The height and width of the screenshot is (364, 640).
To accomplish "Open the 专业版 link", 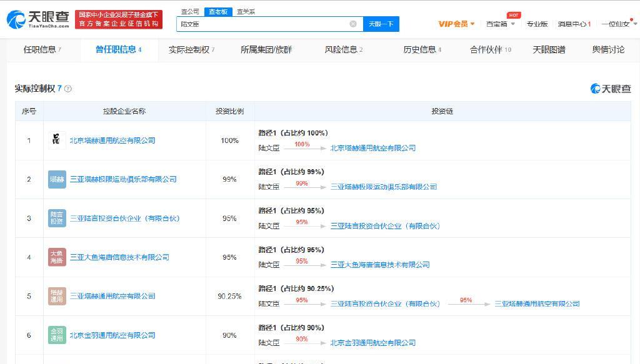I will coord(537,24).
